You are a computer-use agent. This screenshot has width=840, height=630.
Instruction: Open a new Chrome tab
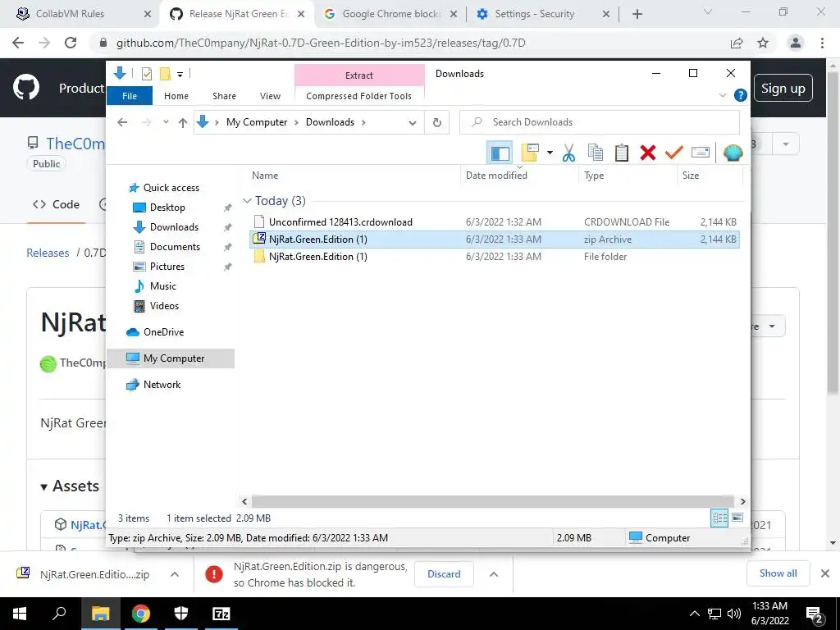click(637, 15)
